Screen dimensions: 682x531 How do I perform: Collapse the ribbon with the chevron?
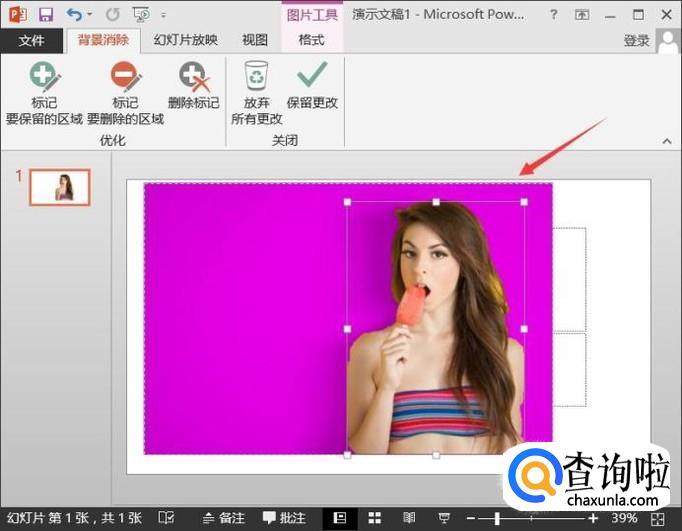(x=667, y=141)
